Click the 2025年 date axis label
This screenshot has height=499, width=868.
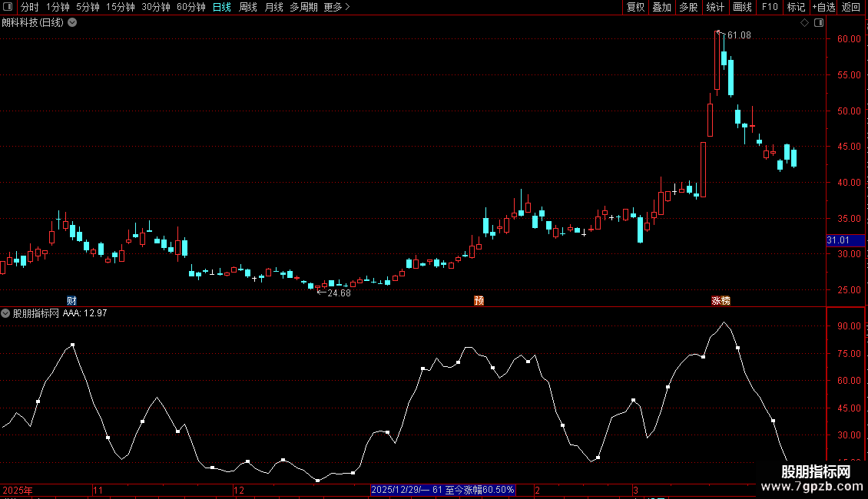[18, 490]
